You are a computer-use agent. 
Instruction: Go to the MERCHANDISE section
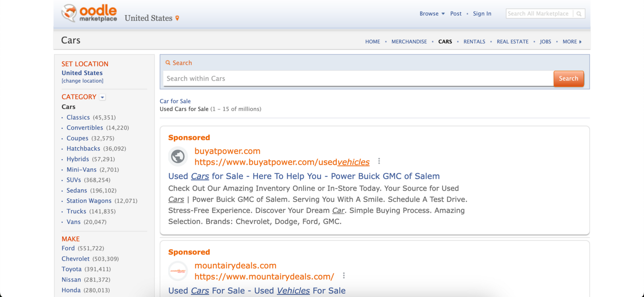coord(409,41)
